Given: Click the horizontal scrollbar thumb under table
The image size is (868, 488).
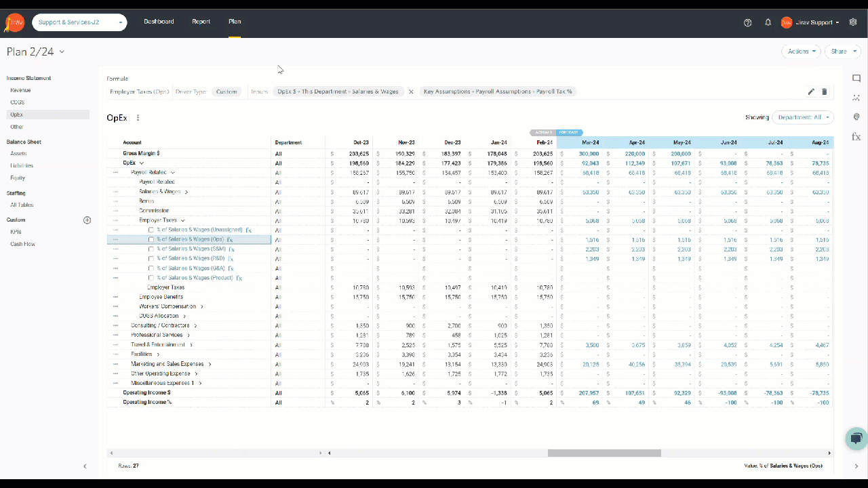Looking at the screenshot, I should [x=604, y=453].
